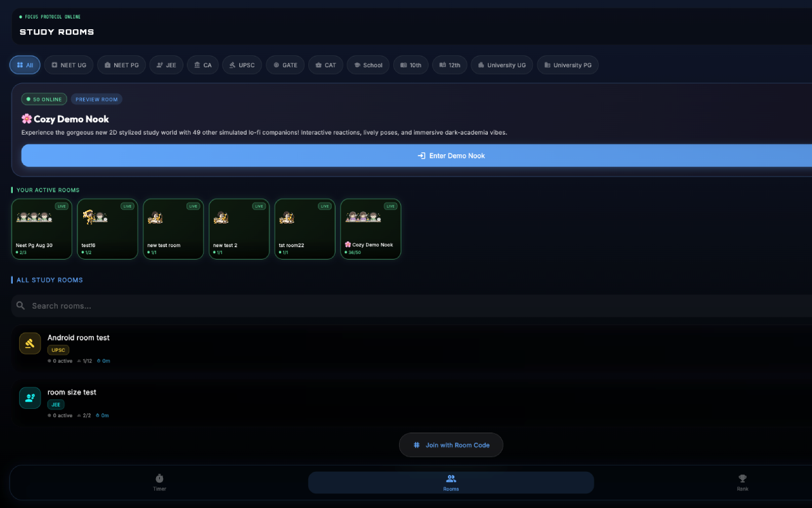Filter rooms by NEET UG
Screen dimensions: 812x508
pyautogui.click(x=69, y=65)
